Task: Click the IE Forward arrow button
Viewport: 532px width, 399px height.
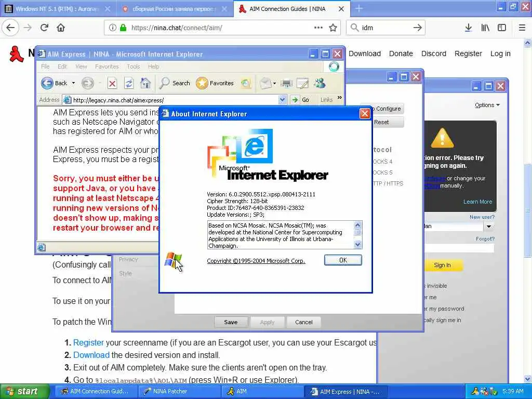Action: click(87, 83)
